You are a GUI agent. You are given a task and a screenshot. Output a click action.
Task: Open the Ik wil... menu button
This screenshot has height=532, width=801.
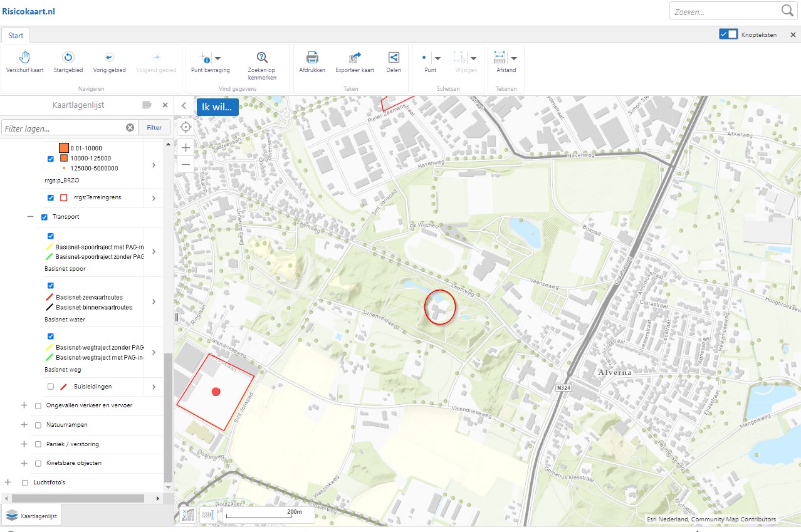(x=217, y=107)
